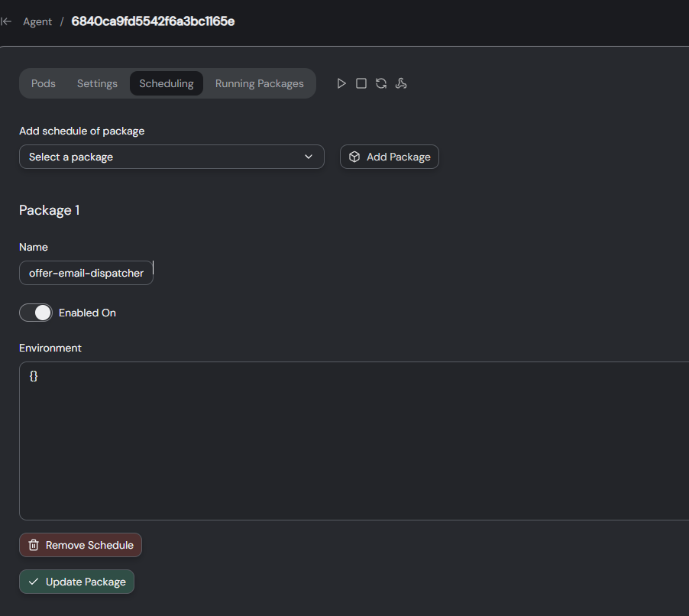The width and height of the screenshot is (689, 616).
Task: Click inside the Environment text area
Action: (354, 441)
